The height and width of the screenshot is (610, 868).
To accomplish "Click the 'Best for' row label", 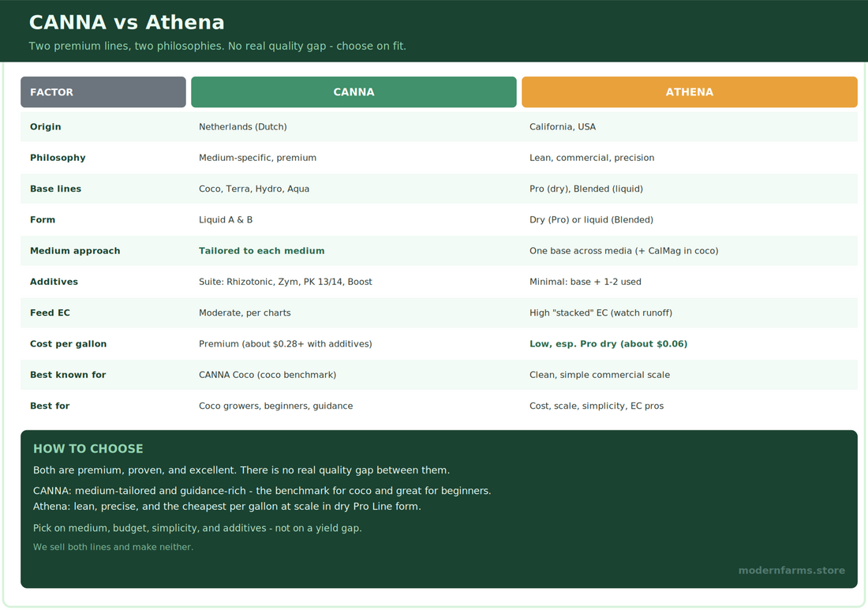I will pos(49,406).
